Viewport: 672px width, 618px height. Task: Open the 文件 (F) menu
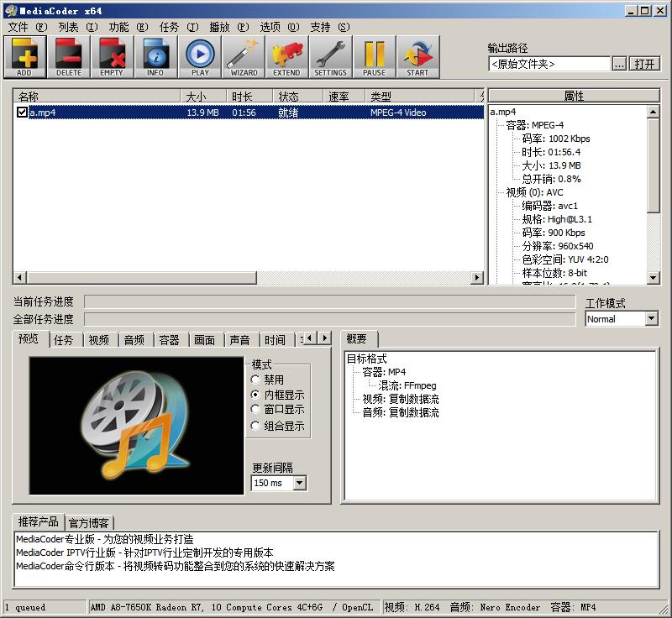pyautogui.click(x=28, y=27)
